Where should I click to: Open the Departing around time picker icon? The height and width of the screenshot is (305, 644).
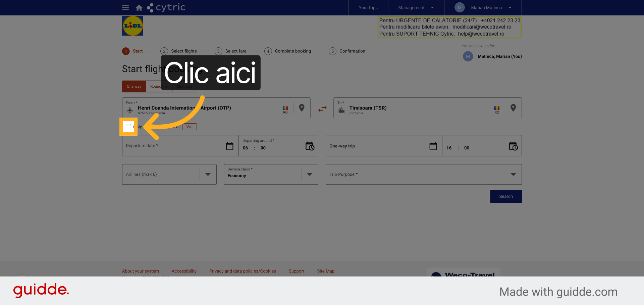(310, 146)
